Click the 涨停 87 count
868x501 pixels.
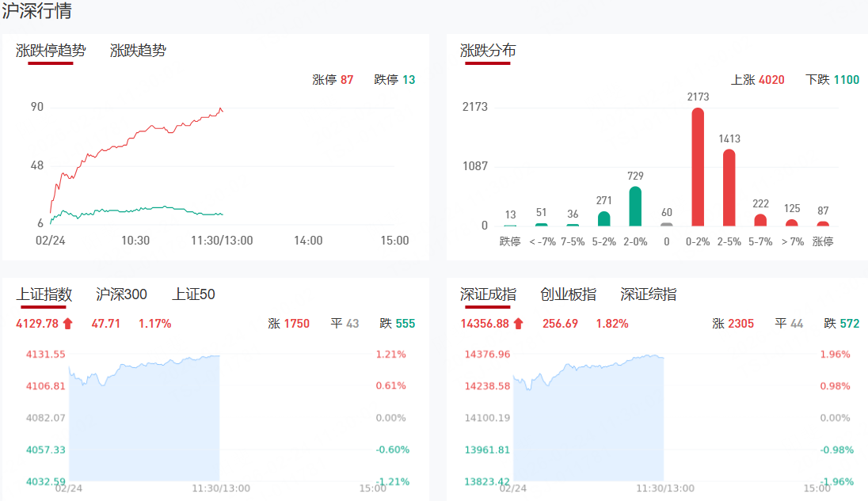tap(333, 80)
